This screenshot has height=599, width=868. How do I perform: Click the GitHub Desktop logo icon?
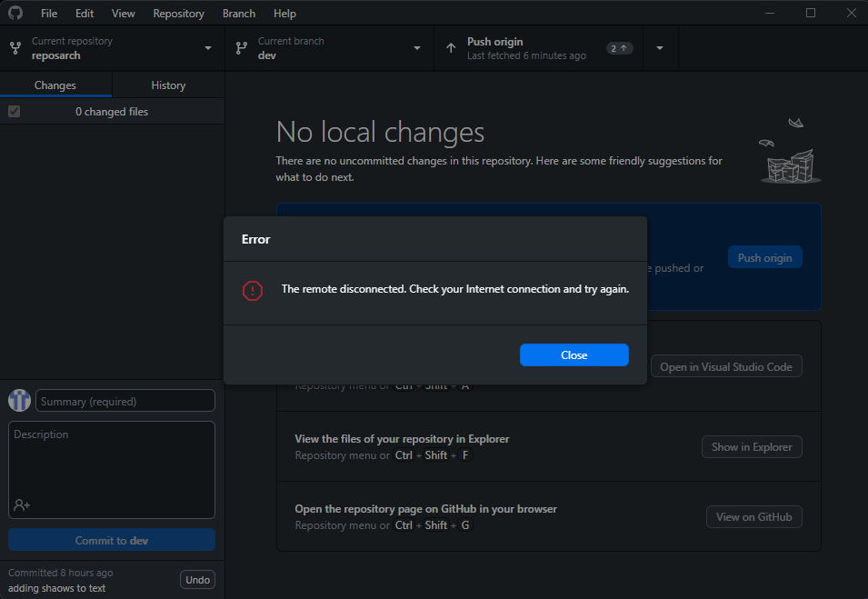15,13
